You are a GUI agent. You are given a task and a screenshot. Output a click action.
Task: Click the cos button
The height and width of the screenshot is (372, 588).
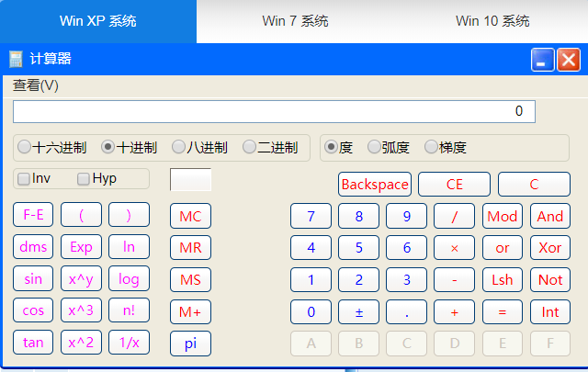pyautogui.click(x=33, y=310)
